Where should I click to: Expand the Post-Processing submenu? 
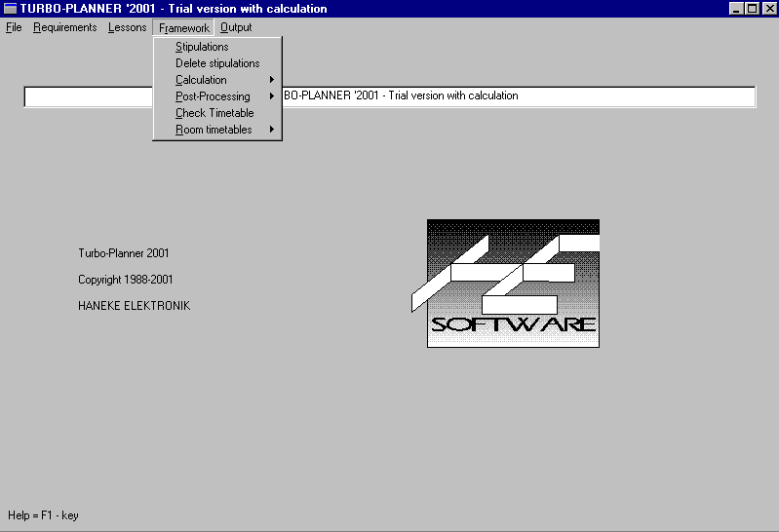(x=217, y=96)
